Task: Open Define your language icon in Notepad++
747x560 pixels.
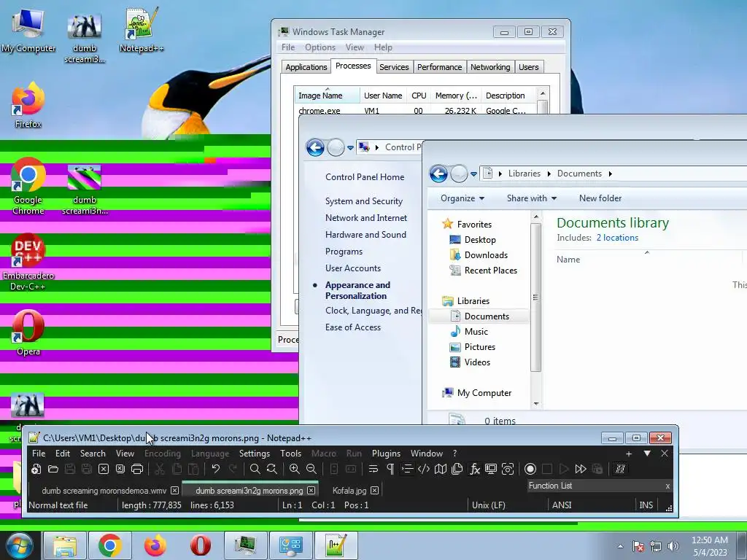Action: (x=424, y=469)
